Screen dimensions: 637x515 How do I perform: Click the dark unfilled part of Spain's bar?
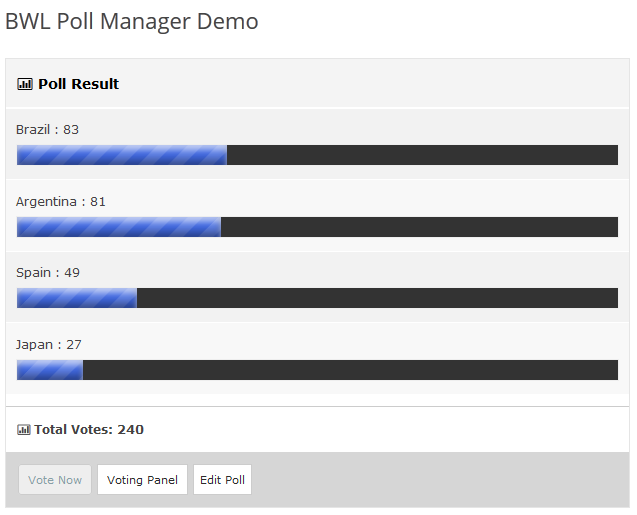pos(377,298)
